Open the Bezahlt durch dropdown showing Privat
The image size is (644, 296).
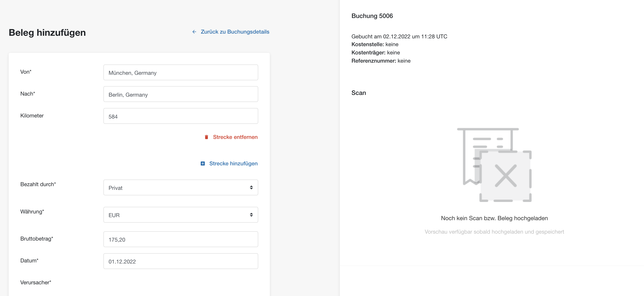click(181, 187)
